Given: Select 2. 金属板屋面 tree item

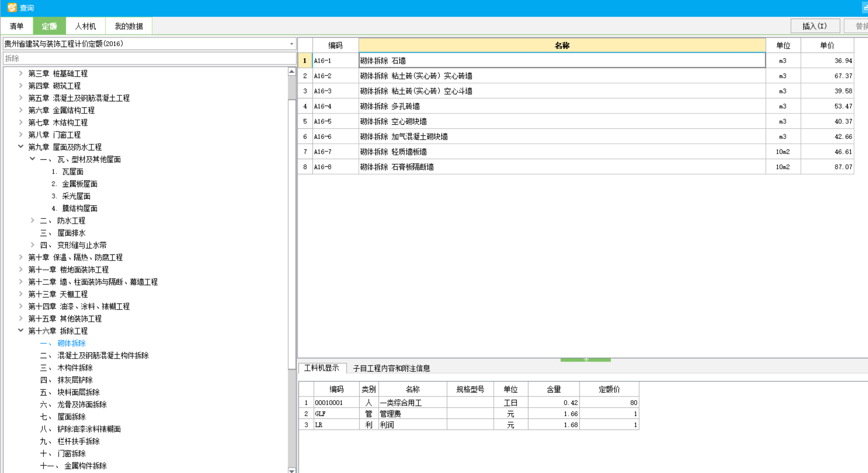Looking at the screenshot, I should point(75,184).
